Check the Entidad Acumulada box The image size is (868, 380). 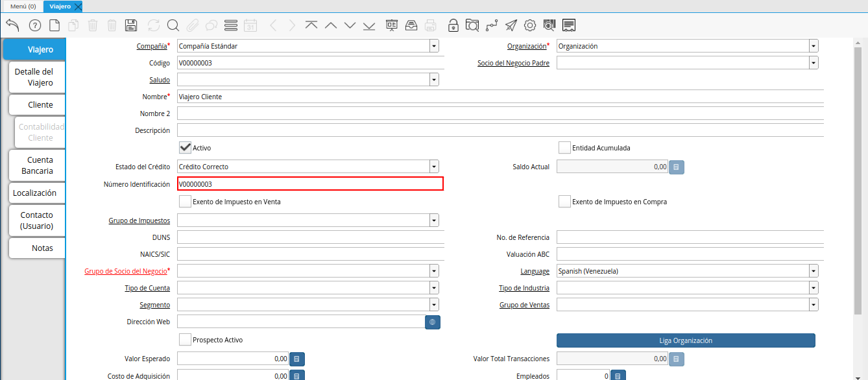click(564, 148)
